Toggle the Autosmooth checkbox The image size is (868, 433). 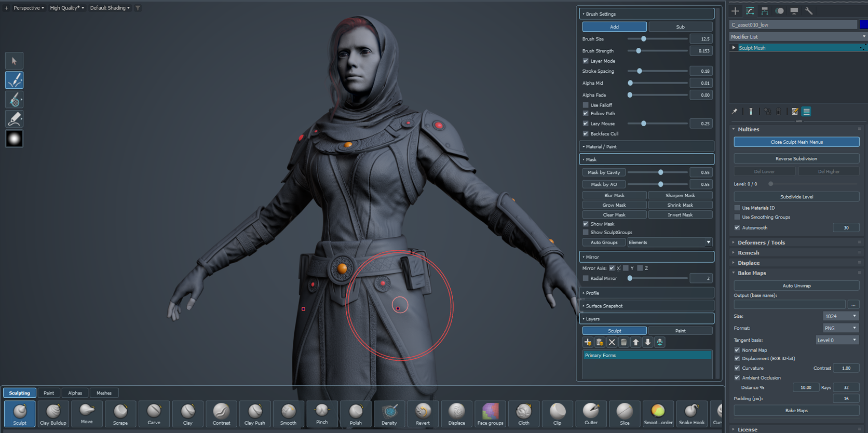pos(737,227)
